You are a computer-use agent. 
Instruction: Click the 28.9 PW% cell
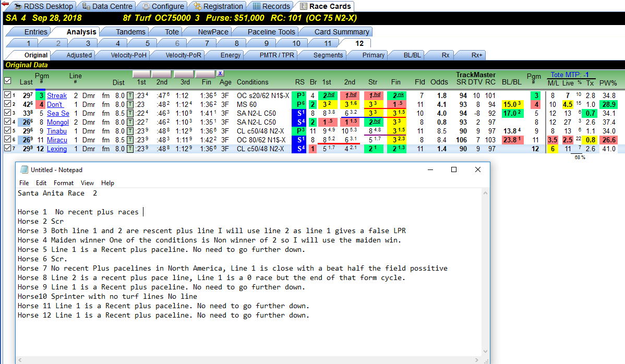pos(609,104)
